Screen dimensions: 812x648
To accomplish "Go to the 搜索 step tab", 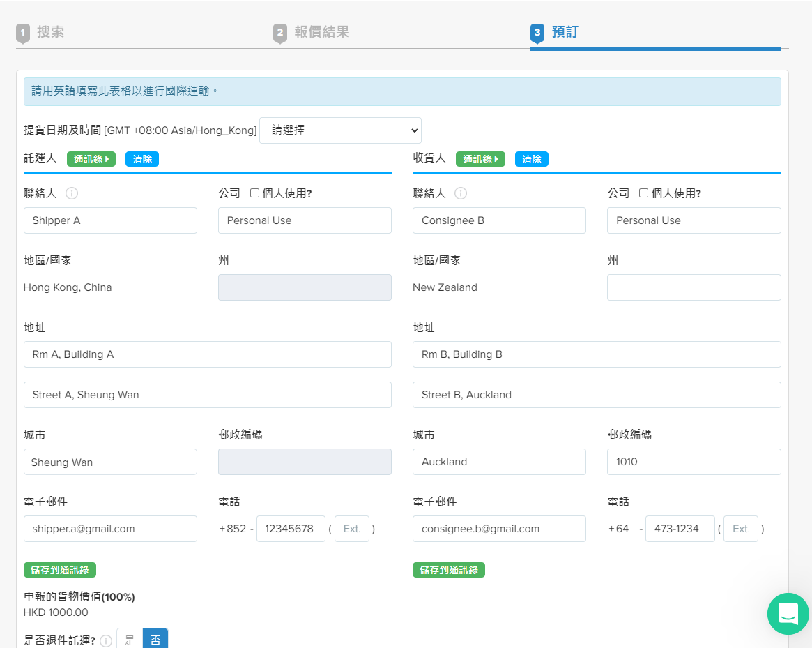I will (x=50, y=32).
